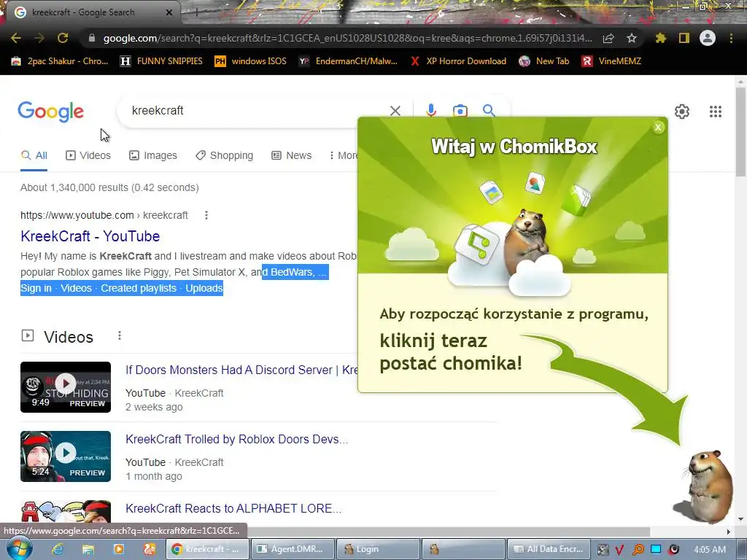Switch to the Login taskbar window
The width and height of the screenshot is (747, 560).
[378, 549]
